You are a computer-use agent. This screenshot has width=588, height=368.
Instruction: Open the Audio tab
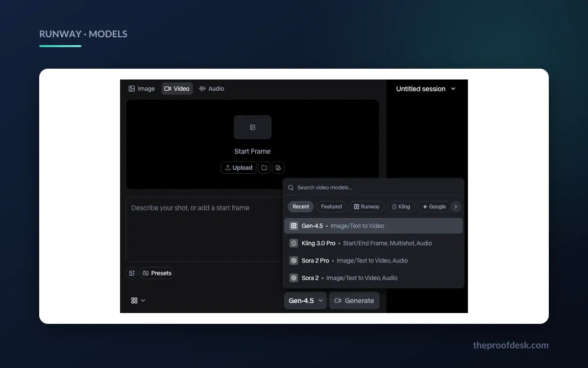click(x=211, y=89)
